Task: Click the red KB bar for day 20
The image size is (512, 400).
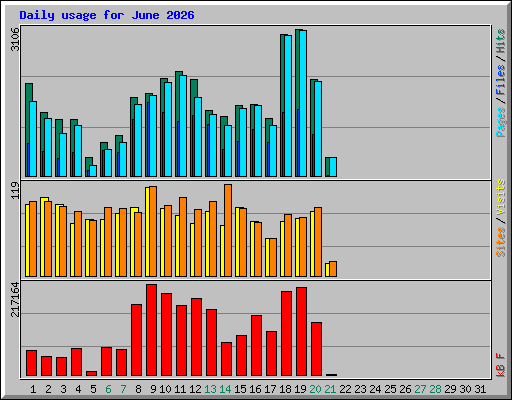Action: pyautogui.click(x=316, y=349)
